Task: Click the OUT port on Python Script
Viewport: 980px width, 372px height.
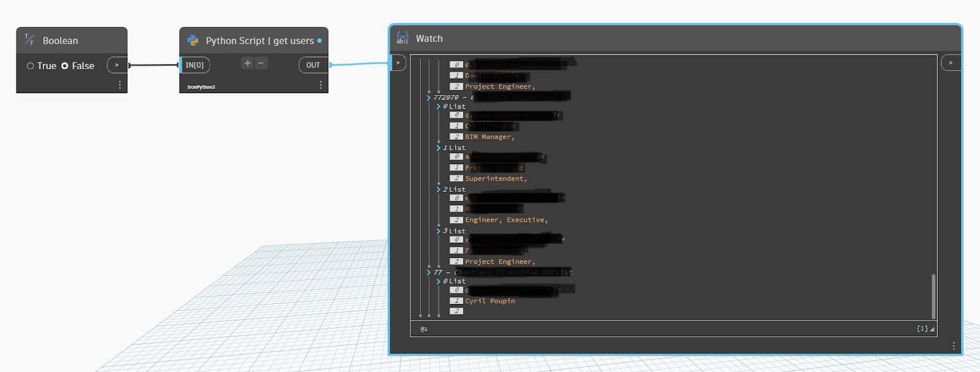Action: pos(313,65)
